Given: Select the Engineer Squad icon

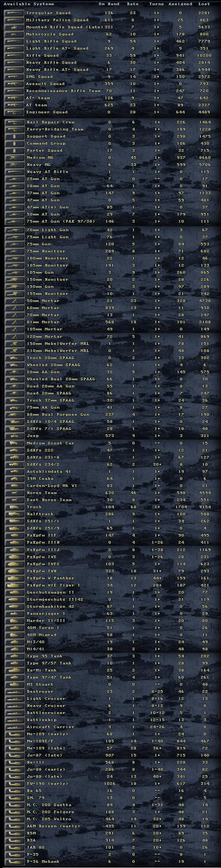Looking at the screenshot, I should point(15,112).
